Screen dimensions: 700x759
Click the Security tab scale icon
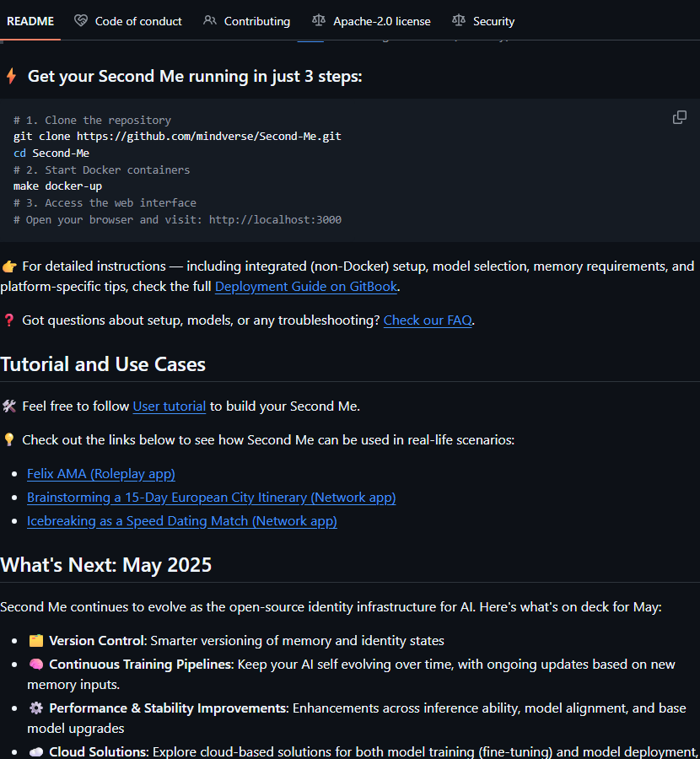pyautogui.click(x=458, y=21)
